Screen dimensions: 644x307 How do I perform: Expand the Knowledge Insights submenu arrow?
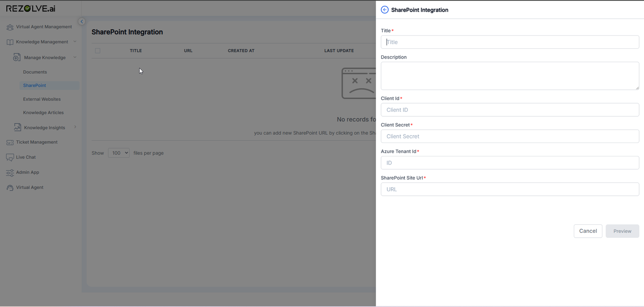[75, 127]
